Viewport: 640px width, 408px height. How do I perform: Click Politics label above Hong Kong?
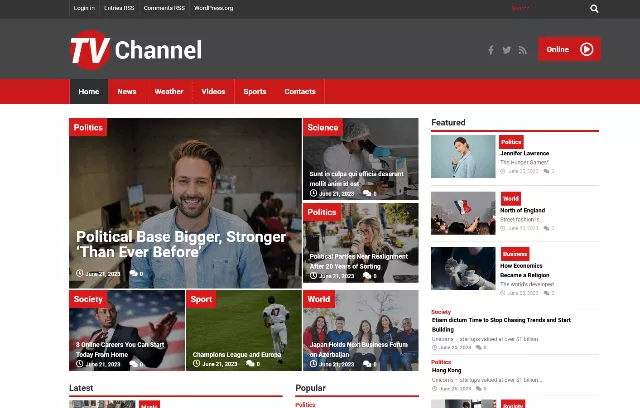pyautogui.click(x=441, y=362)
